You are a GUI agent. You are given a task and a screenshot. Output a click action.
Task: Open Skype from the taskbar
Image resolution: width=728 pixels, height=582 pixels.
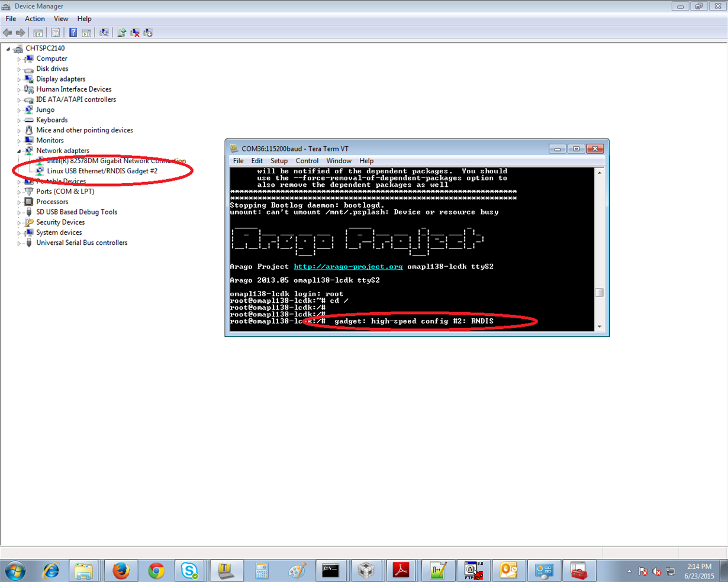191,571
